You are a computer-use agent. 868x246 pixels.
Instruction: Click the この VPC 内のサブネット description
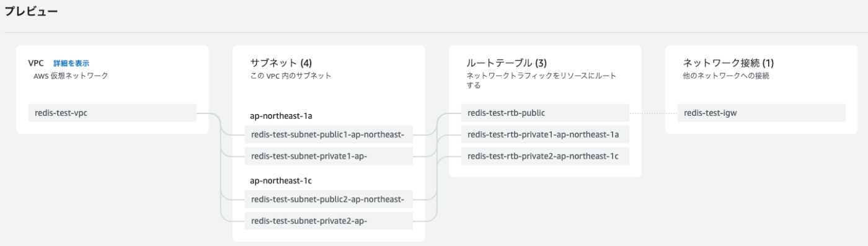pos(291,76)
